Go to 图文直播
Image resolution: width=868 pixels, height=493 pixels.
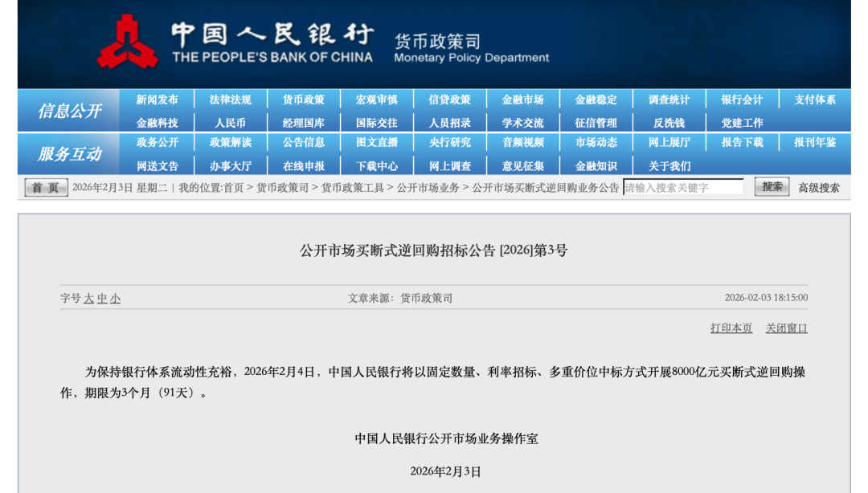point(376,142)
